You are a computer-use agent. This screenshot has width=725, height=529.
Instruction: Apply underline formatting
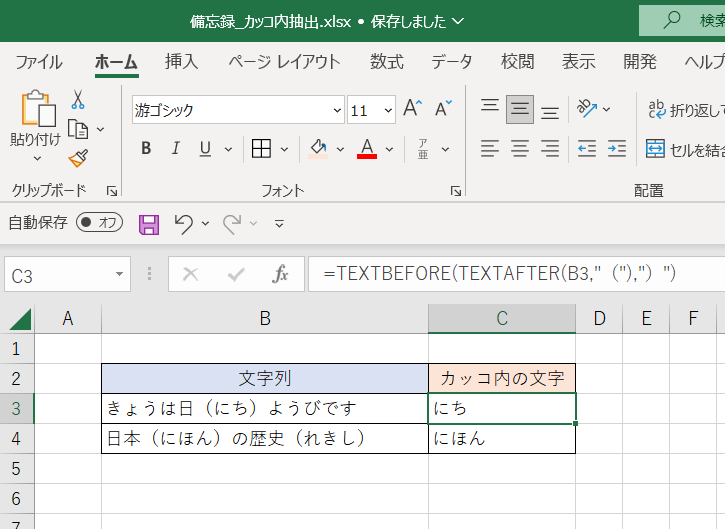coord(205,149)
